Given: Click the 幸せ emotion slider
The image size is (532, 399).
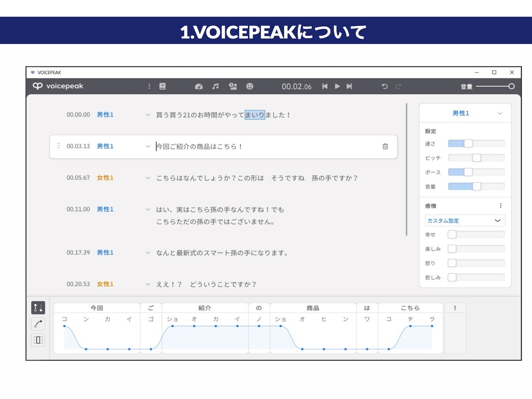Looking at the screenshot, I should pos(477,235).
